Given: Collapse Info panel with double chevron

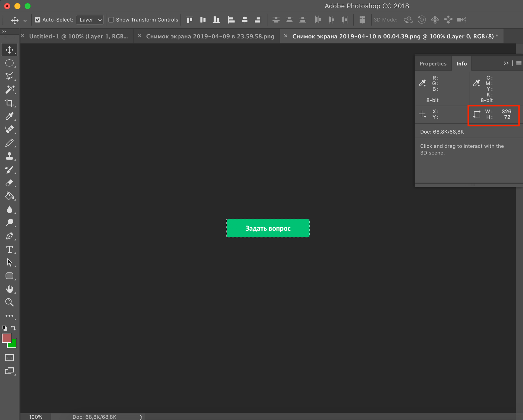Looking at the screenshot, I should pyautogui.click(x=506, y=63).
